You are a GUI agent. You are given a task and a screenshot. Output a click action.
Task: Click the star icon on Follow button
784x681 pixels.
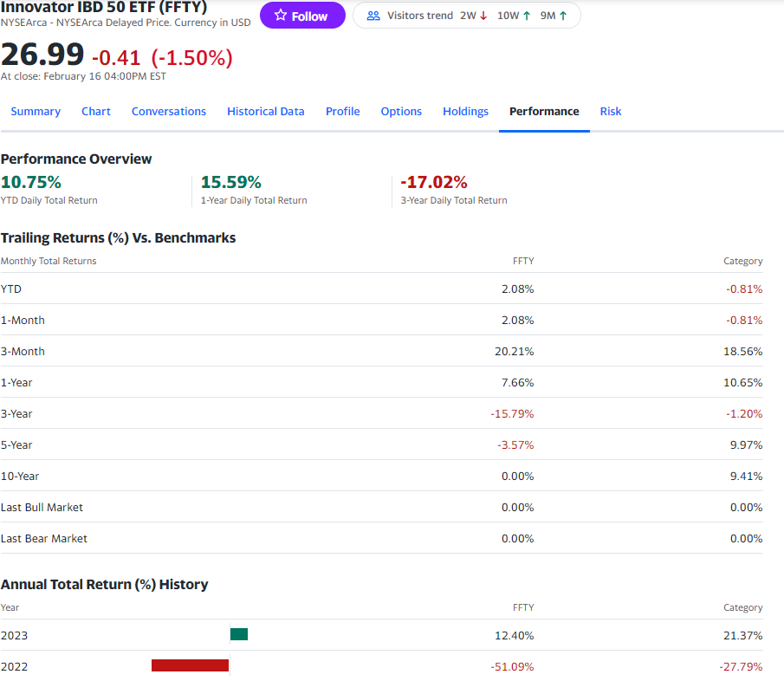(x=281, y=16)
